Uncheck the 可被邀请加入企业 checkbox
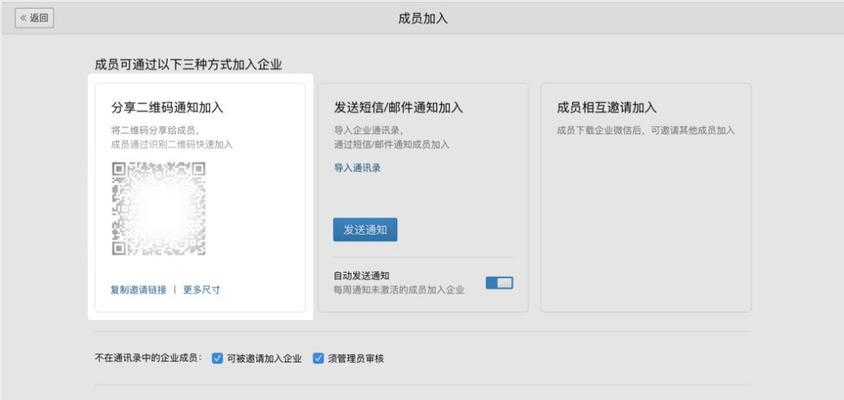 (217, 358)
